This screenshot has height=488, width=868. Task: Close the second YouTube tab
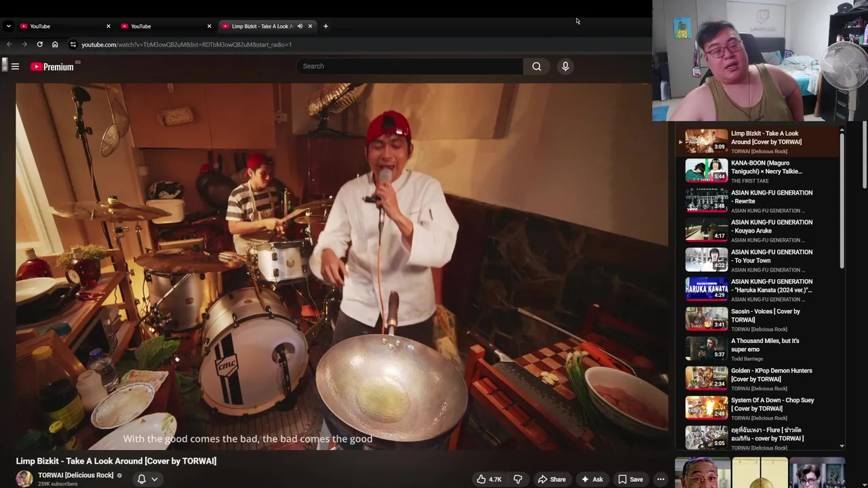tap(209, 26)
